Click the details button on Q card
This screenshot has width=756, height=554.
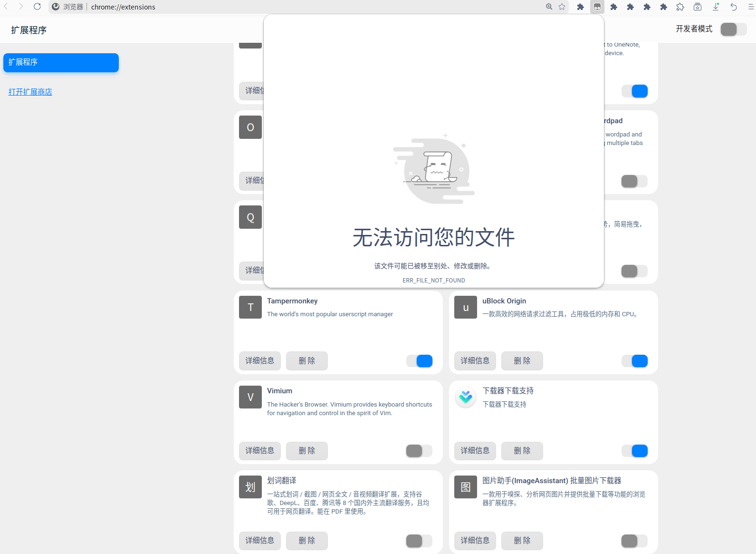pyautogui.click(x=251, y=271)
